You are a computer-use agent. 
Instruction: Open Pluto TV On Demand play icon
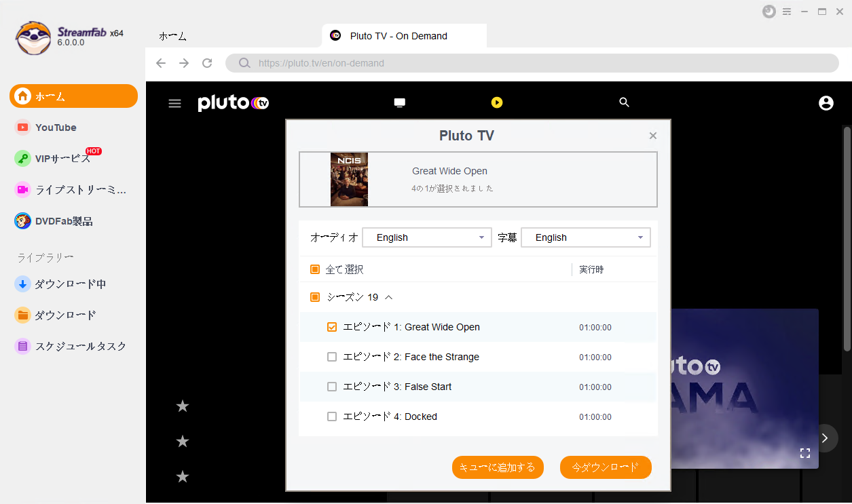(x=497, y=102)
